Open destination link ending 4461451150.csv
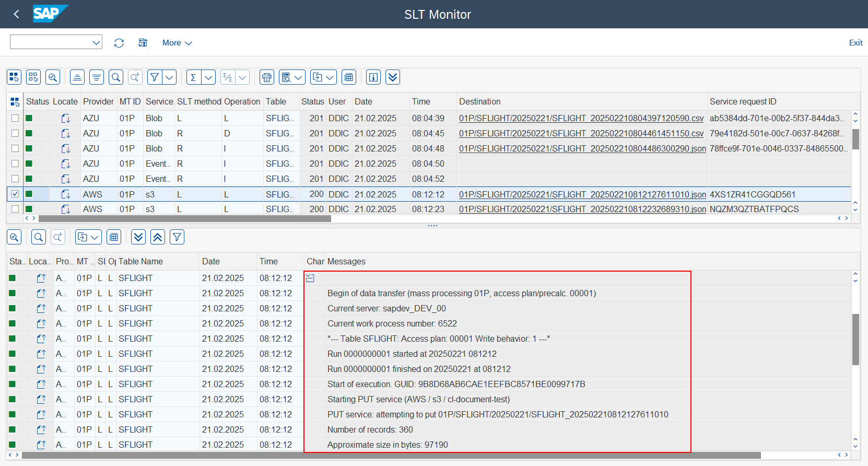 click(x=582, y=133)
